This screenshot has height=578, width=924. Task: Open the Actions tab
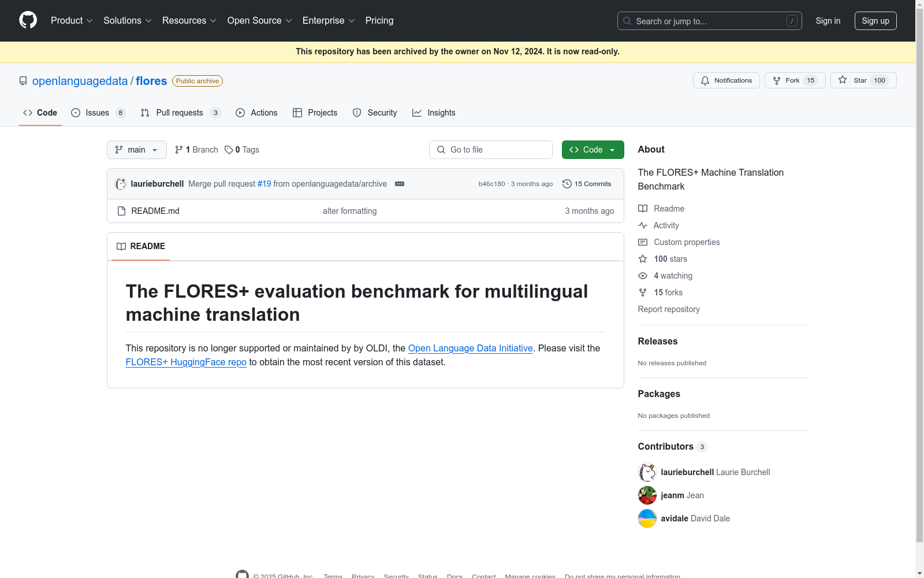pos(256,113)
